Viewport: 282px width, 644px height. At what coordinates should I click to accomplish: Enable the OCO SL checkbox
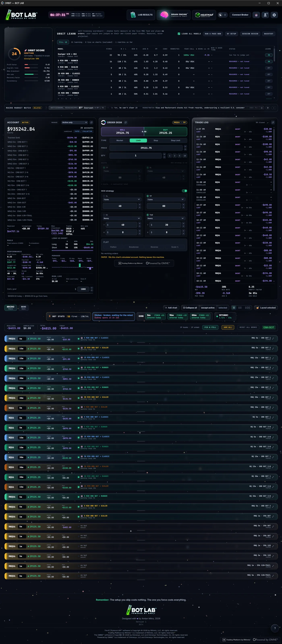coord(104,196)
